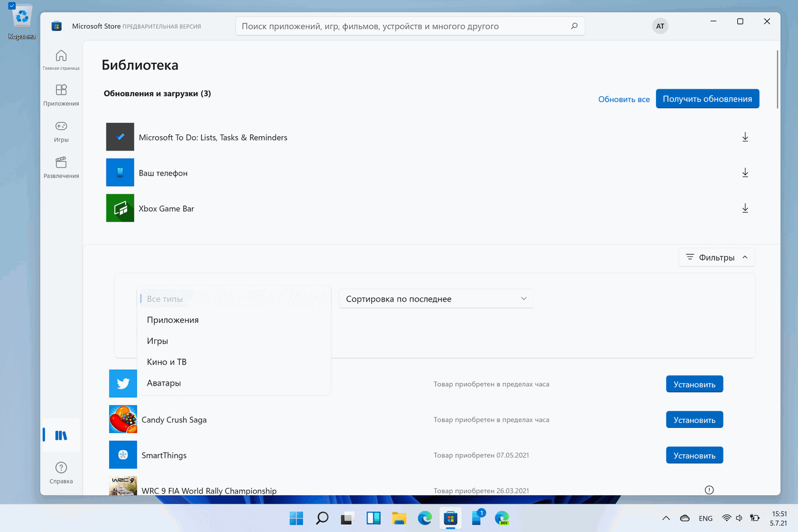Select Аватары filter option
This screenshot has width=798, height=532.
point(234,383)
